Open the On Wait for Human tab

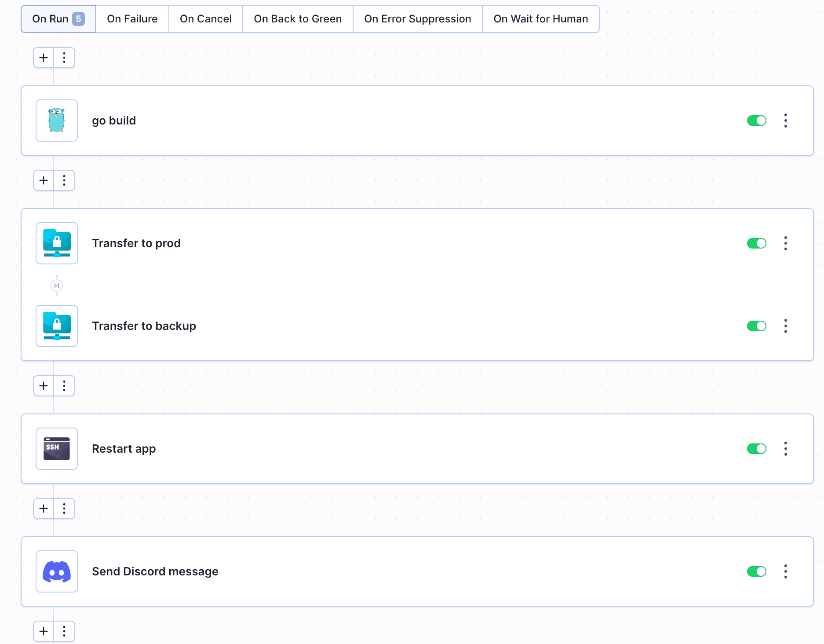[540, 18]
